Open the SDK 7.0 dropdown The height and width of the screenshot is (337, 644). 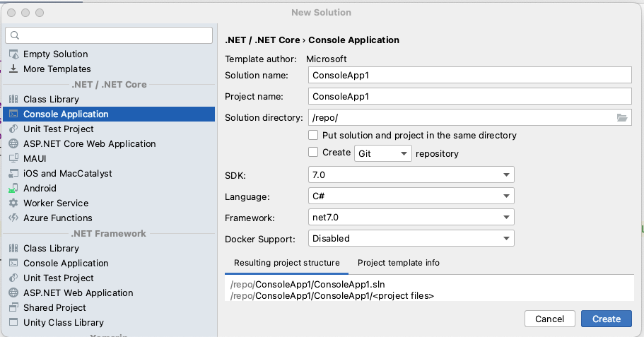[411, 175]
